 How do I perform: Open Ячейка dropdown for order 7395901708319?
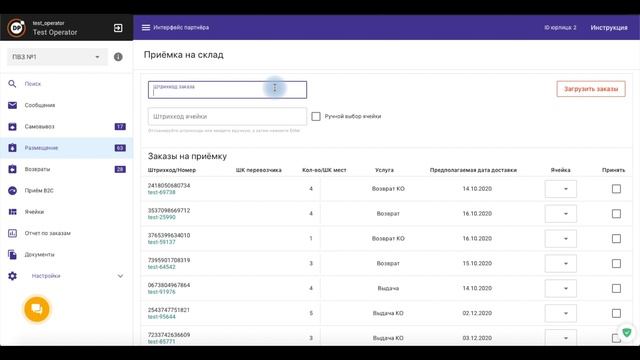click(560, 263)
